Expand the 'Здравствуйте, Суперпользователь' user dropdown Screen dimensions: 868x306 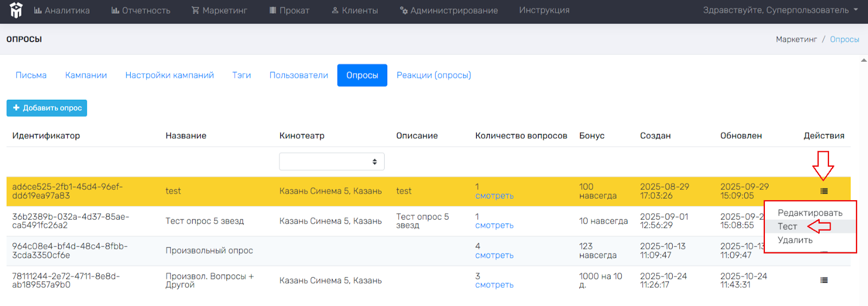(x=780, y=10)
